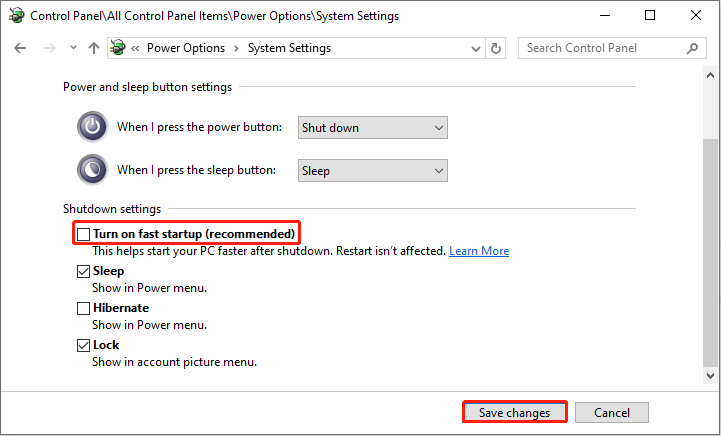Open the recent locations chevron
721x436 pixels.
[73, 48]
